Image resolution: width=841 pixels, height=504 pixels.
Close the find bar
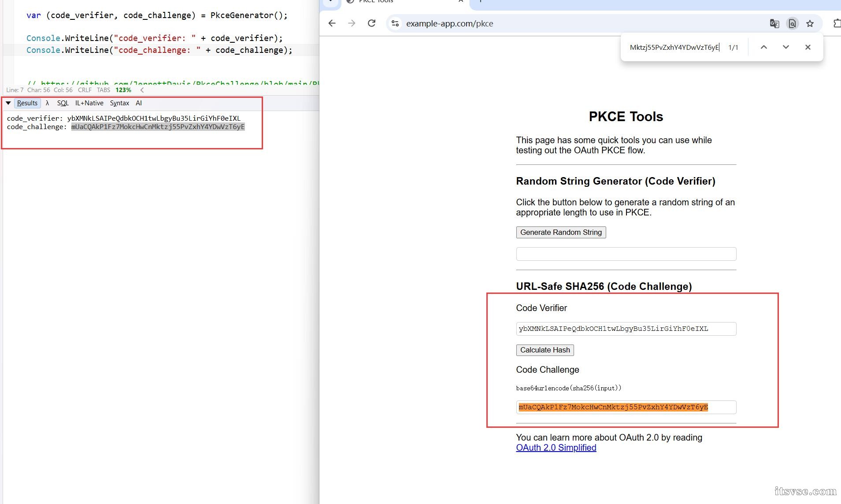click(x=808, y=47)
